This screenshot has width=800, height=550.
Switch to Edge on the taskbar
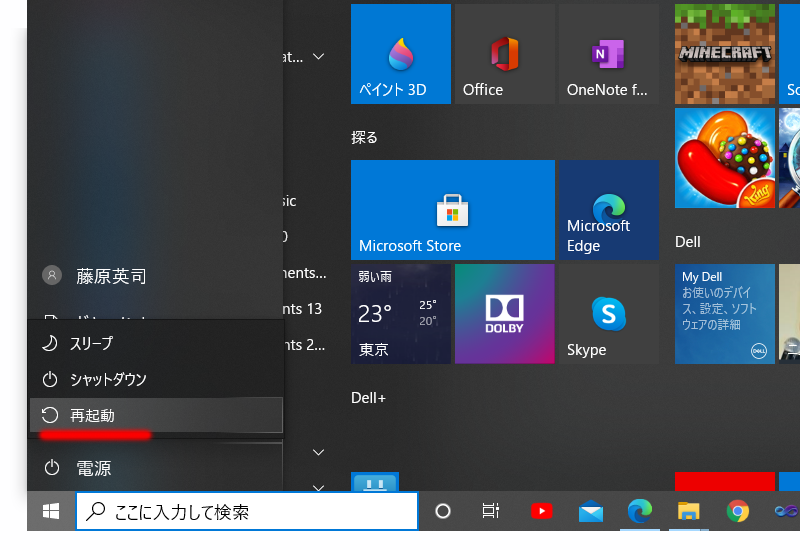pos(640,511)
